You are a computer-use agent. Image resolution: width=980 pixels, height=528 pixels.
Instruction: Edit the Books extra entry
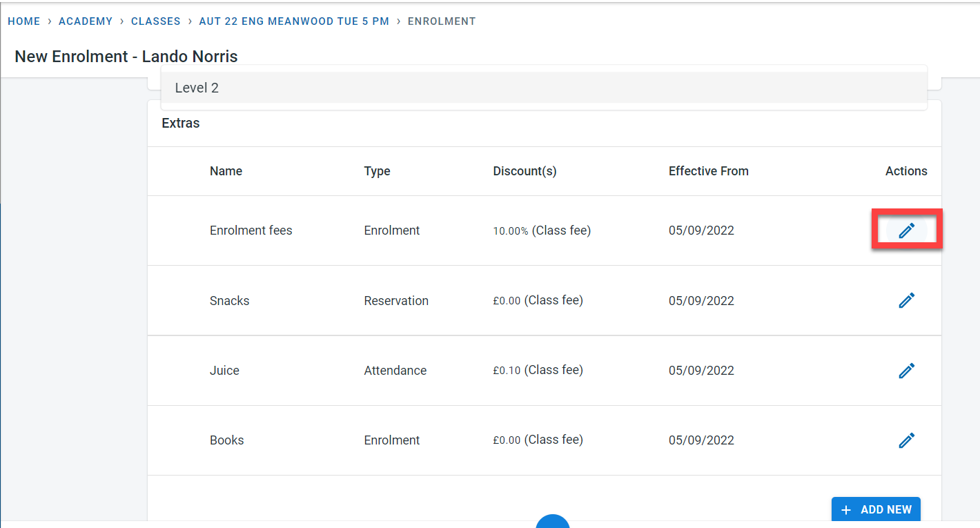click(906, 440)
